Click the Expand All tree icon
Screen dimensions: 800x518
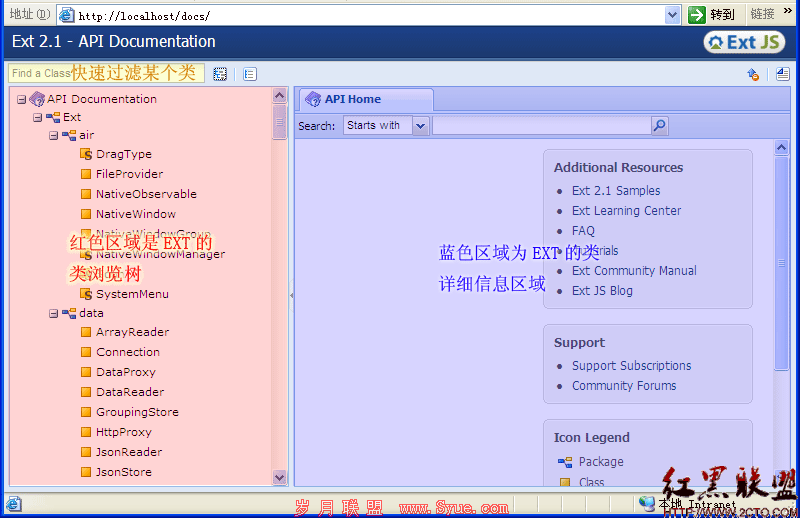click(x=220, y=74)
